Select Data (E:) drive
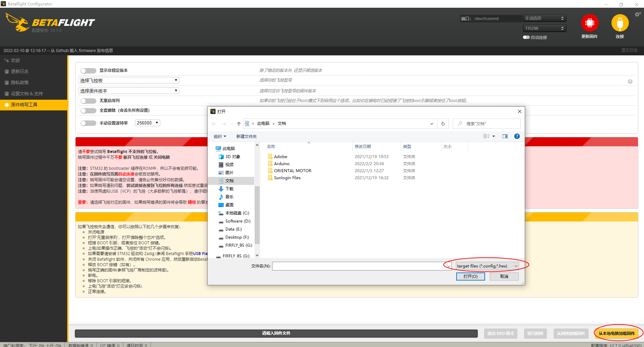 pyautogui.click(x=233, y=229)
